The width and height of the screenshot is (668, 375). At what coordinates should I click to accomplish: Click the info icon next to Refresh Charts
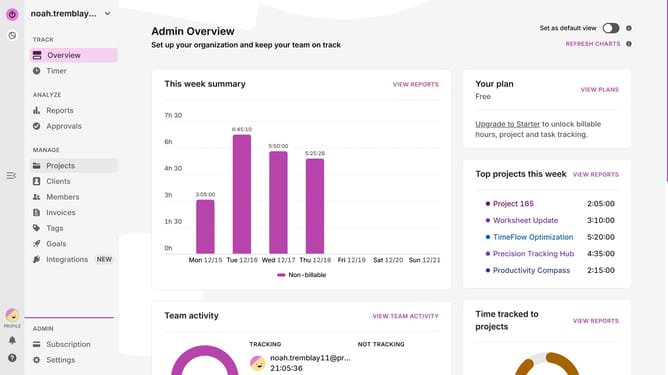pos(629,44)
